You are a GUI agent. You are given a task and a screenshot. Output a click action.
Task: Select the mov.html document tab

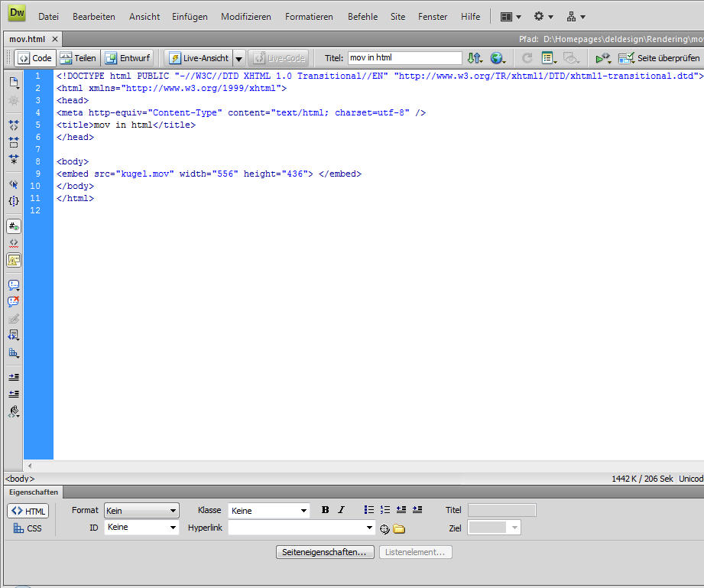click(x=28, y=39)
